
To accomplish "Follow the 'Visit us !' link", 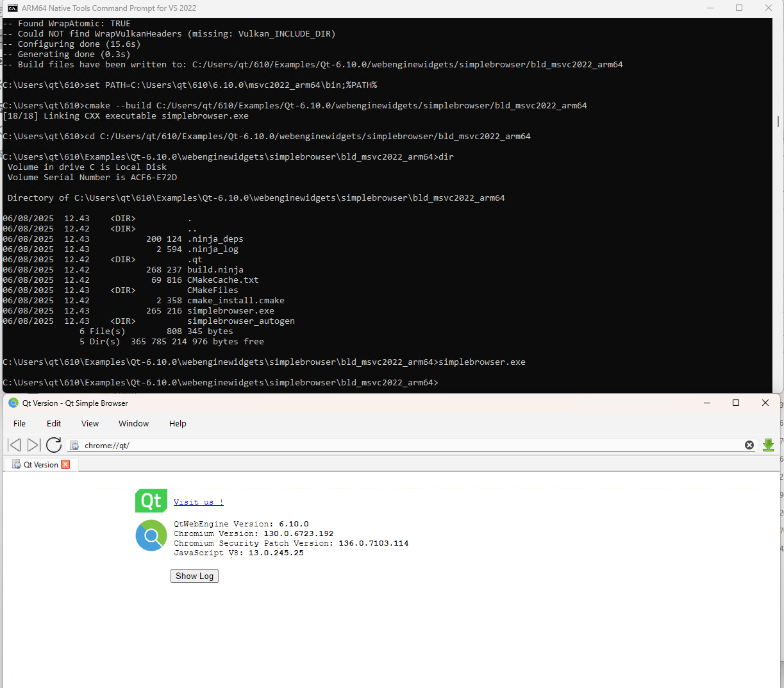I will click(x=199, y=502).
